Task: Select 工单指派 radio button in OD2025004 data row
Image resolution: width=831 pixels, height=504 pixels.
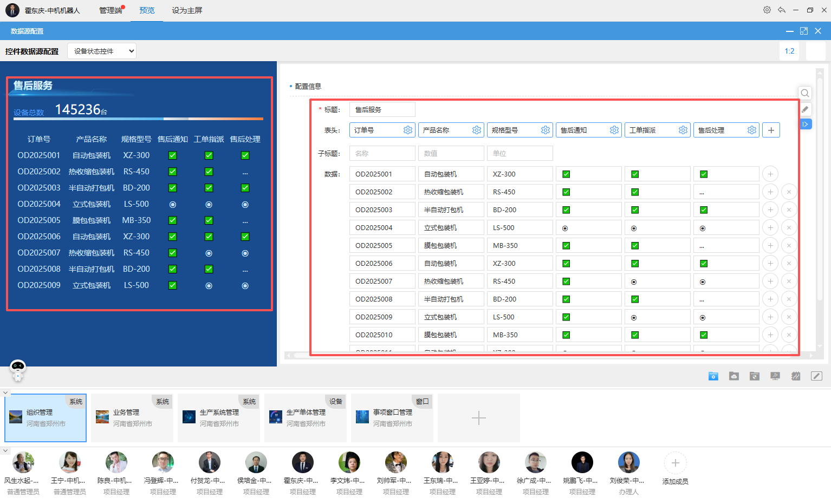Action: point(634,228)
